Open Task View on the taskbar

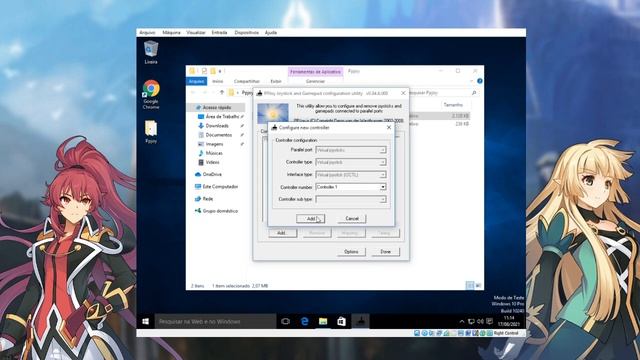[285, 322]
